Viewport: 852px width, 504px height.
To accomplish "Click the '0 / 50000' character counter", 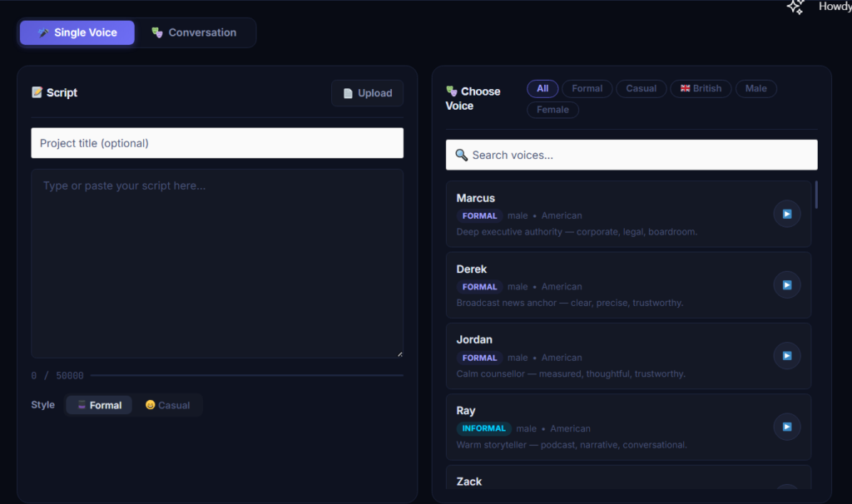I will 57,376.
